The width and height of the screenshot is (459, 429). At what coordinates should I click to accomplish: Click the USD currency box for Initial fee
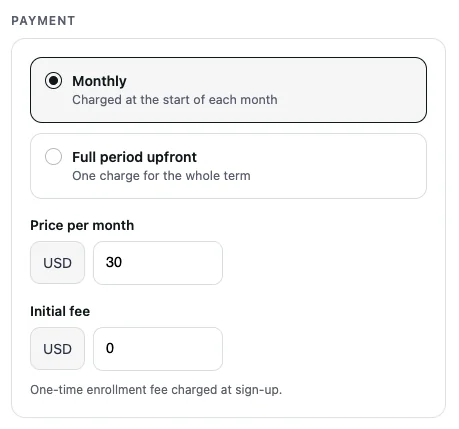click(x=57, y=349)
